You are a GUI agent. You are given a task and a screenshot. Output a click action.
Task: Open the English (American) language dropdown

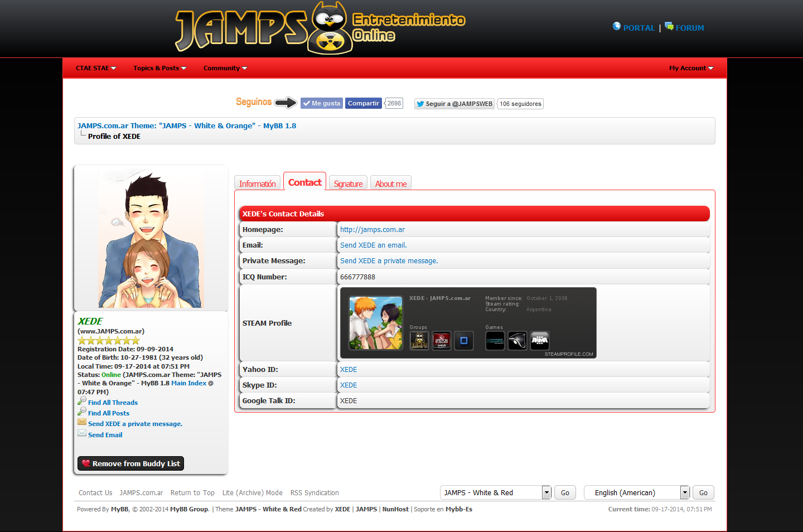point(636,492)
